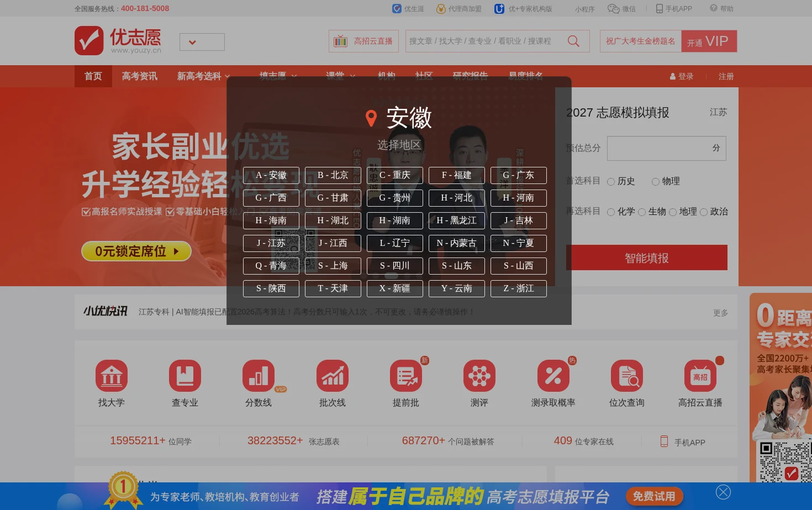The image size is (812, 510).
Task: Open 机构 nav item
Action: 387,76
